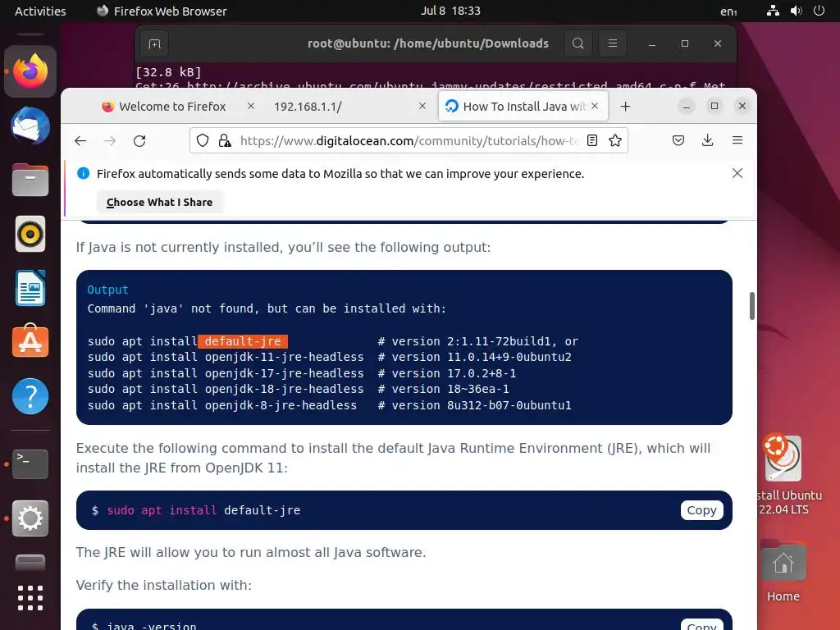Open a new Firefox tab
Image resolution: width=840 pixels, height=630 pixels.
point(625,107)
